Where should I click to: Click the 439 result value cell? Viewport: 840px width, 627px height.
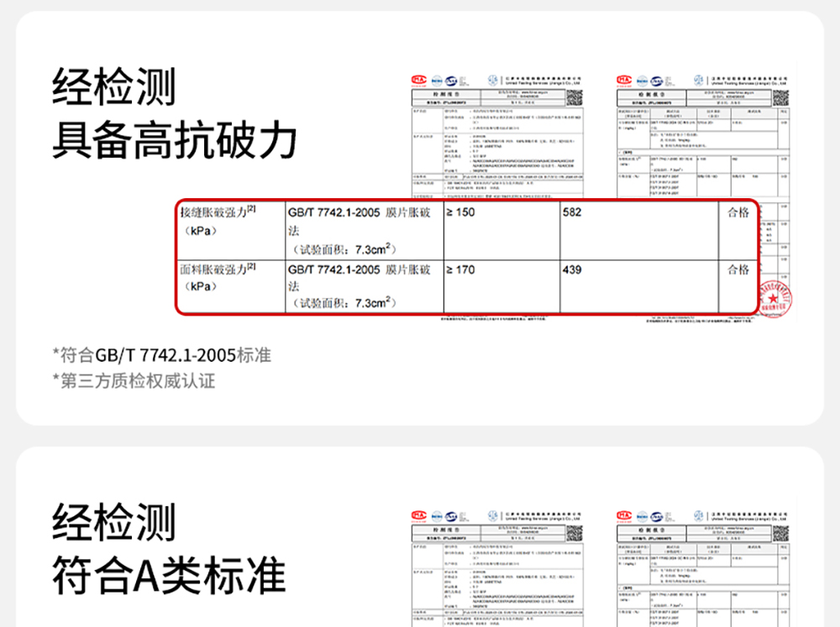(639, 286)
